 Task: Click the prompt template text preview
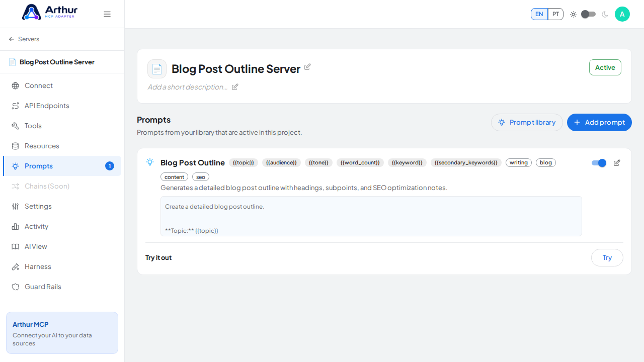click(371, 216)
